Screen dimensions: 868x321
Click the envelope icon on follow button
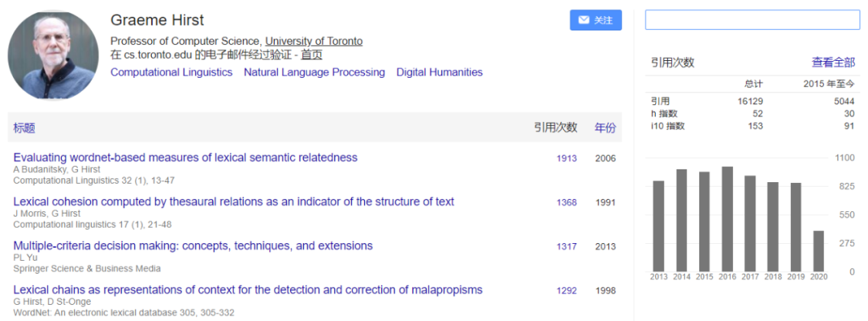point(583,20)
